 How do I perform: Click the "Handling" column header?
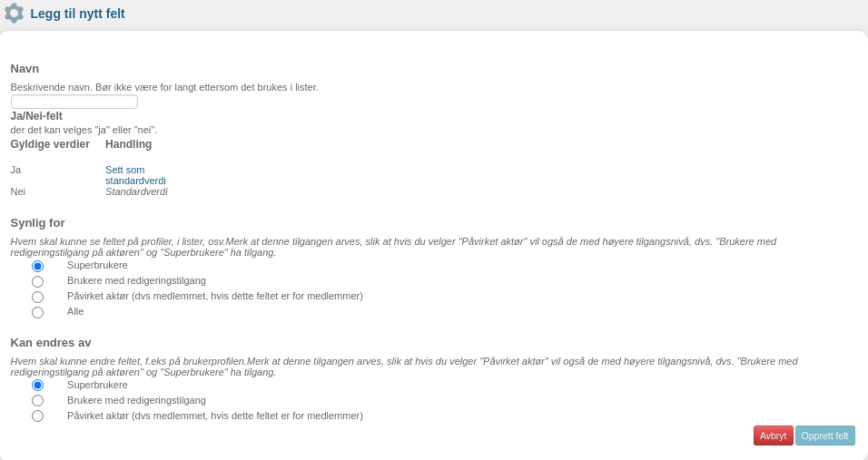(x=128, y=144)
